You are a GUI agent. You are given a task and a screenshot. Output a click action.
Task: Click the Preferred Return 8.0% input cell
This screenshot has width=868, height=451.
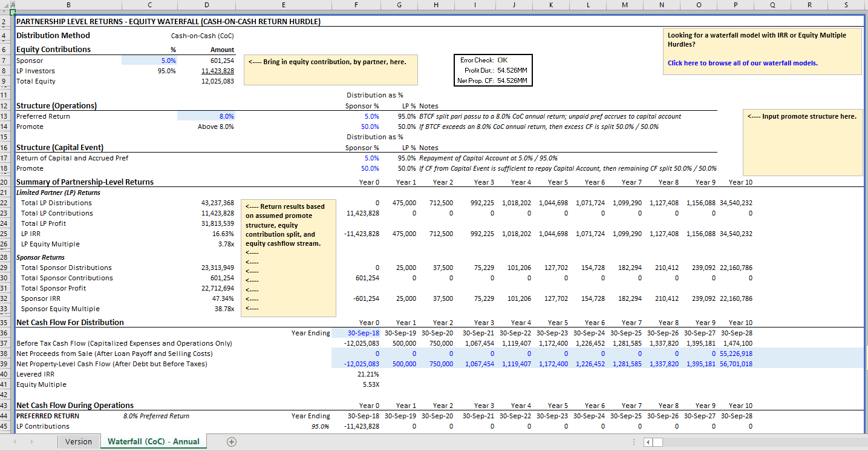(x=206, y=116)
